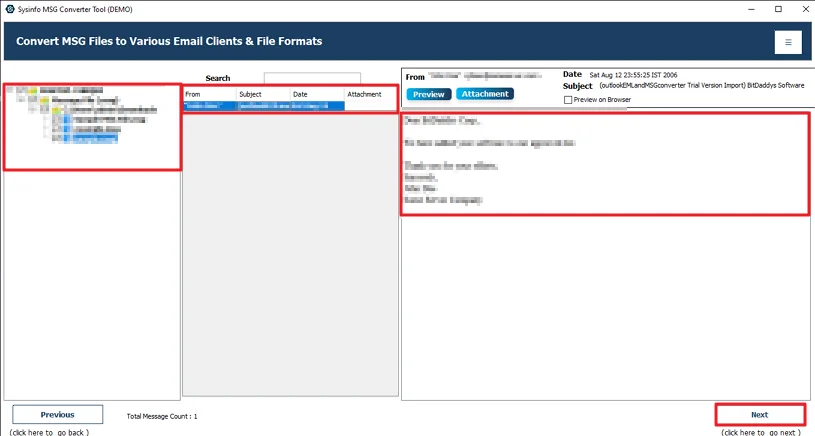Close the Sysinfo MSG Converter window
The width and height of the screenshot is (815, 436).
click(x=805, y=9)
